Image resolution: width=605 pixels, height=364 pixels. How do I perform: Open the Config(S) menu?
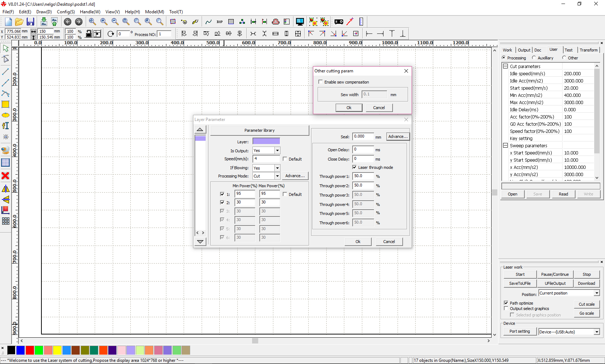pyautogui.click(x=66, y=12)
